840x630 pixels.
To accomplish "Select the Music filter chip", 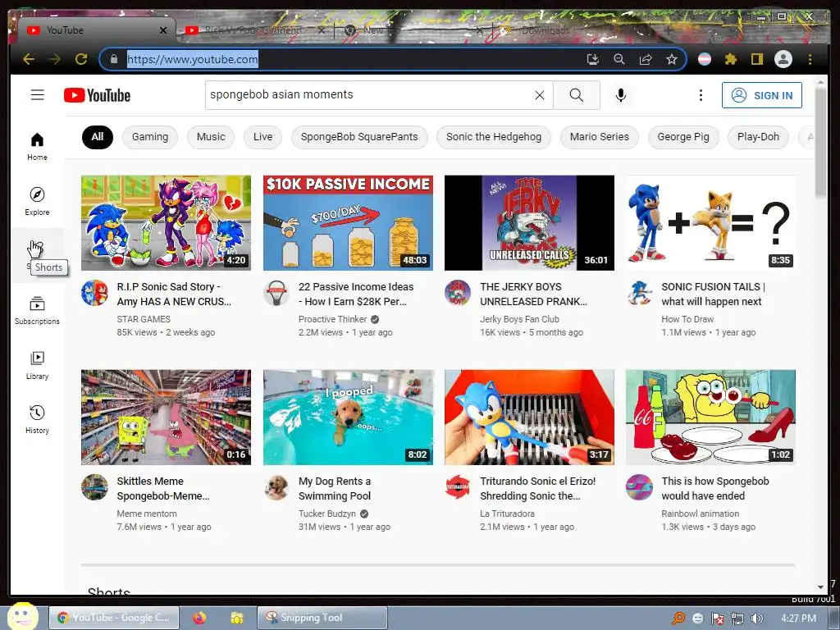I will 211,137.
